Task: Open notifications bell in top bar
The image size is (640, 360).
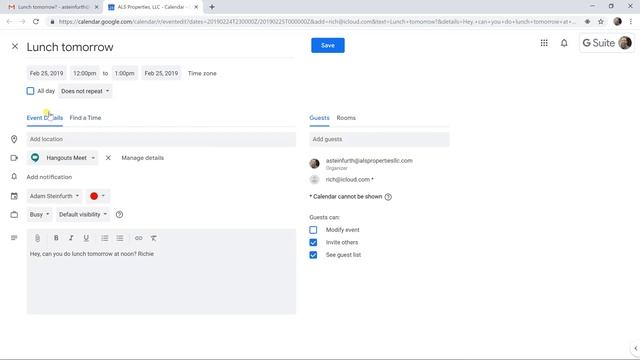Action: pos(564,43)
